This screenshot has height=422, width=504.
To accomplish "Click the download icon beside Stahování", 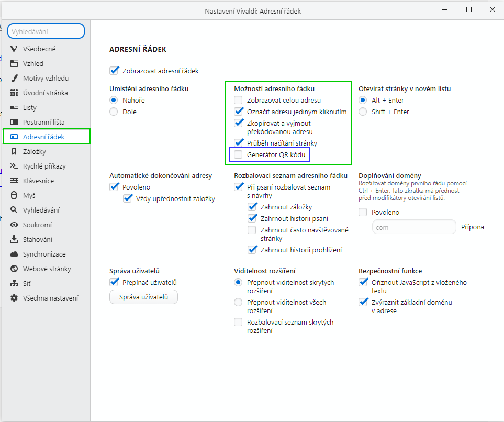I will point(14,239).
